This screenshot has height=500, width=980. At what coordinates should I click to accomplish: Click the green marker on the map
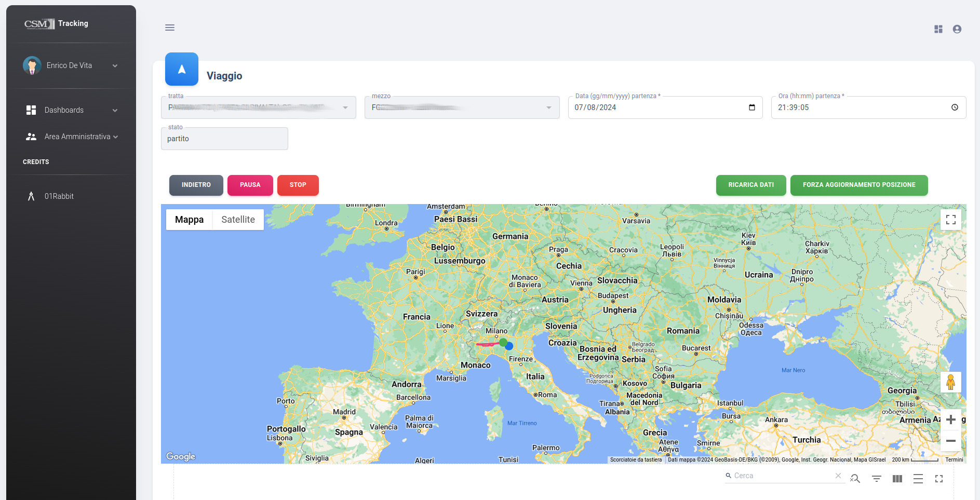[x=503, y=342]
